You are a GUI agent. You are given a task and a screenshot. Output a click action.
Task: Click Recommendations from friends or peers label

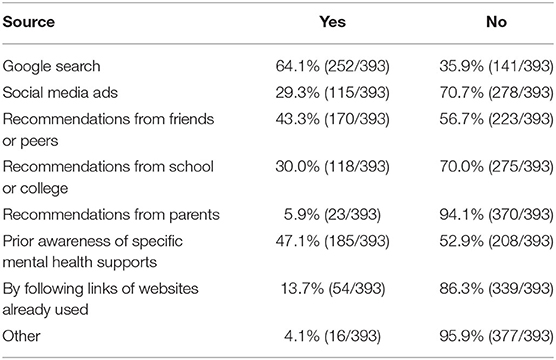[108, 130]
